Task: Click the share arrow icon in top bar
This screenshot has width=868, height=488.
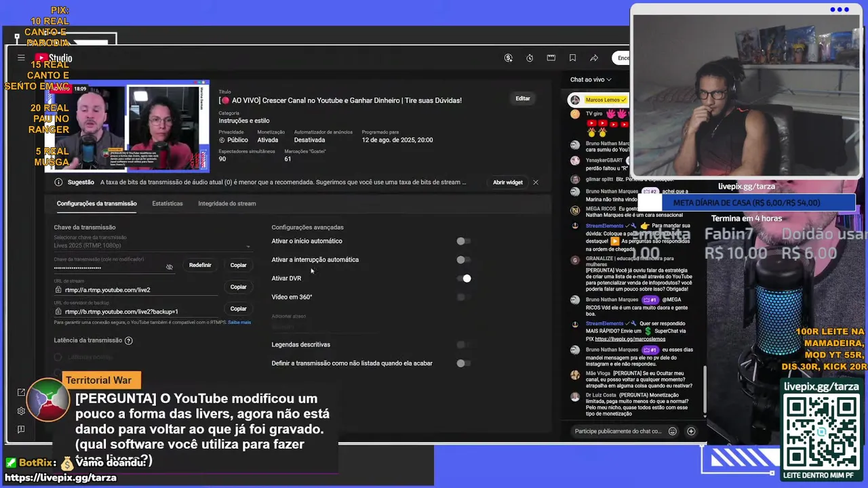Action: pyautogui.click(x=594, y=58)
